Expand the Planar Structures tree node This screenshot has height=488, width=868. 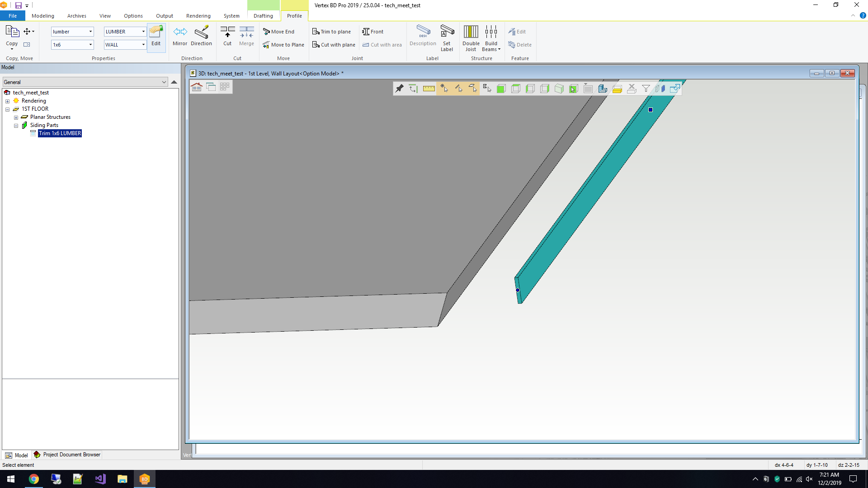coord(16,117)
